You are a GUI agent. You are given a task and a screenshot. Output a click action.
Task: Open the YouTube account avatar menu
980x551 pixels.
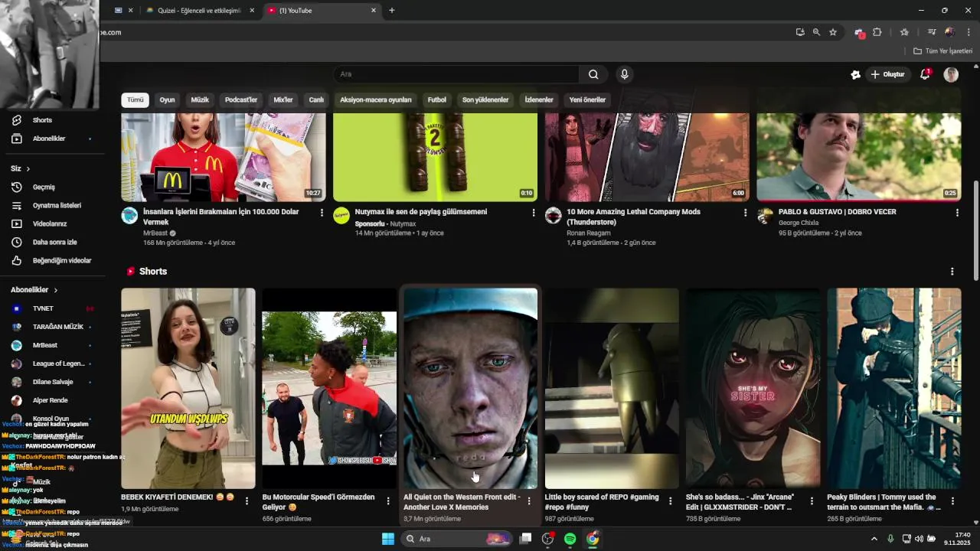tap(951, 74)
